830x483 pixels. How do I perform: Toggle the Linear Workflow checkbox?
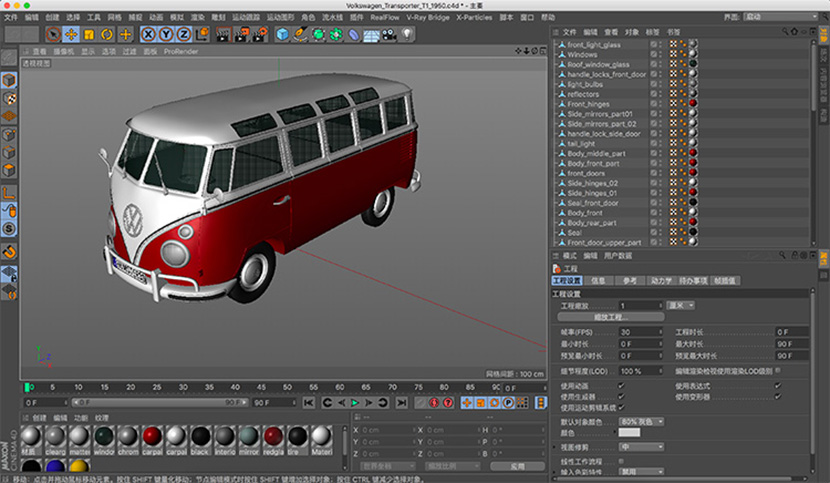coord(621,461)
